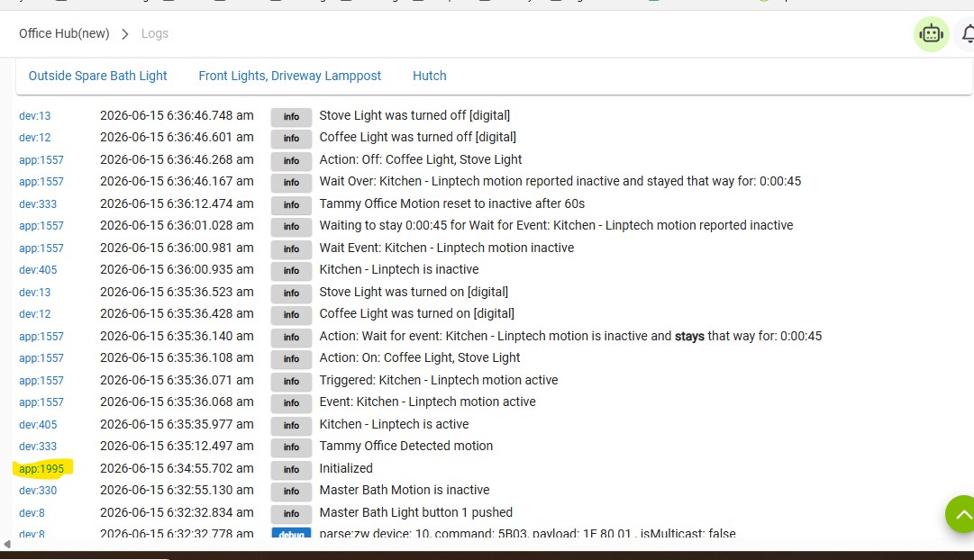Open dev:405 link for Linptech is inactive
The height and width of the screenshot is (560, 974).
pyautogui.click(x=37, y=270)
